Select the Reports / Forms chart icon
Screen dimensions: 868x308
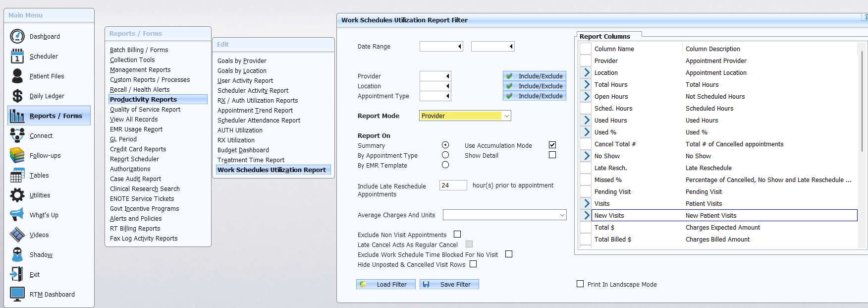17,116
